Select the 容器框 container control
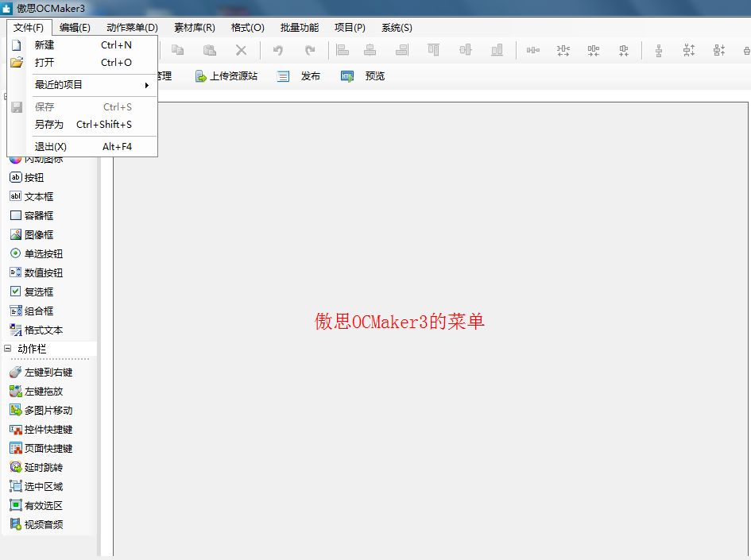Image resolution: width=751 pixels, height=560 pixels. click(x=32, y=216)
